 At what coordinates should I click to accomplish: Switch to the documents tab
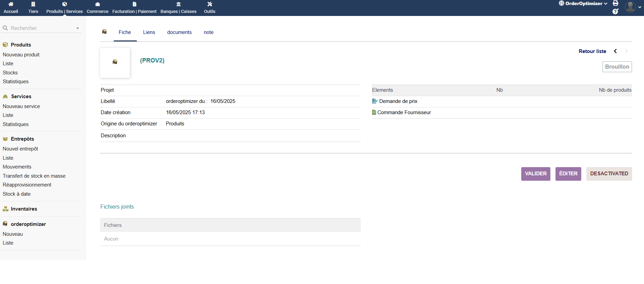point(179,32)
